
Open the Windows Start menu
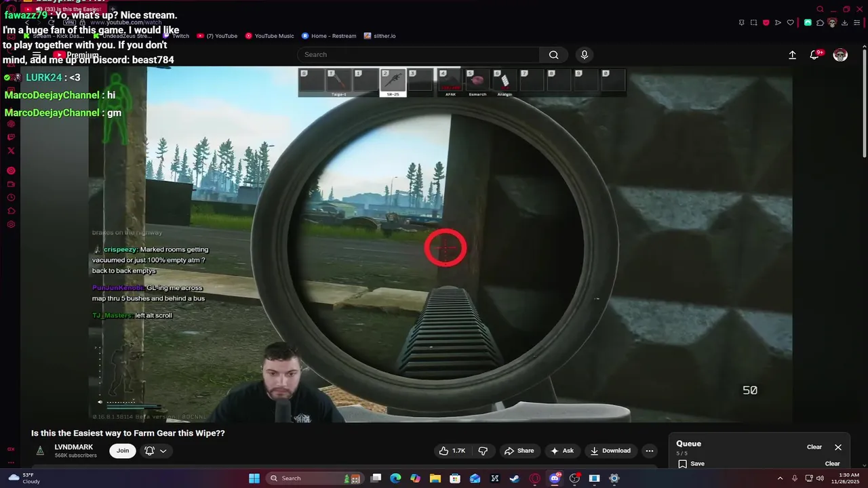tap(254, 479)
